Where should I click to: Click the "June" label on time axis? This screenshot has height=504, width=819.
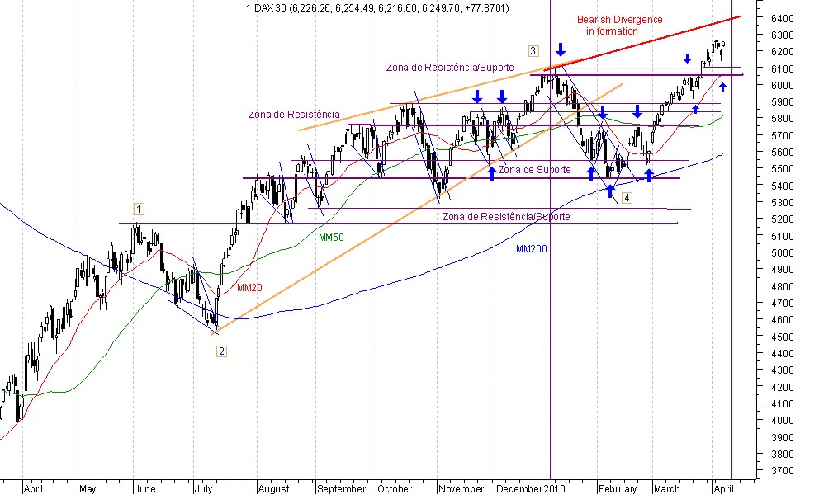click(144, 489)
